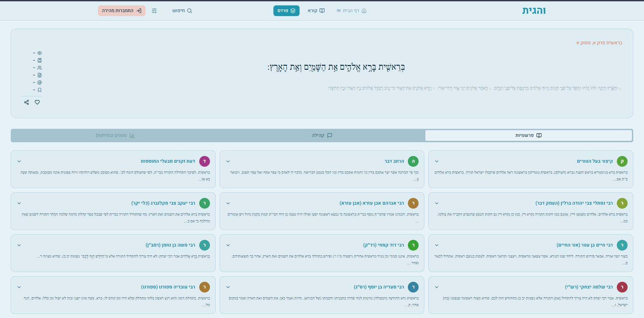Open the פרדס layers button

tap(286, 10)
